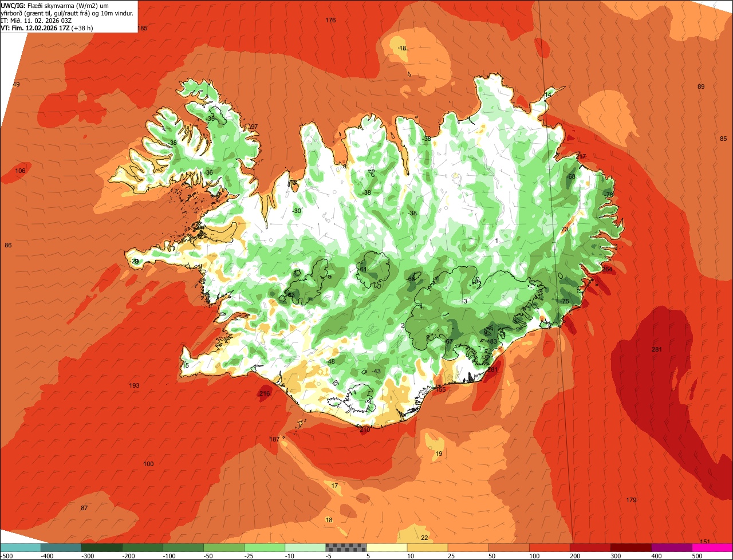This screenshot has width=733, height=560.
Task: Click the flux value 210 at the south coast
Action: pos(365,429)
